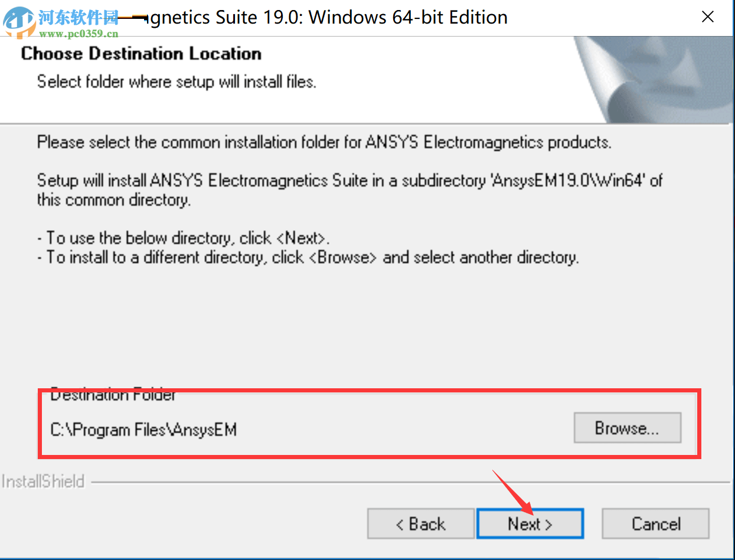Click the Destination Folder group label

[112, 394]
